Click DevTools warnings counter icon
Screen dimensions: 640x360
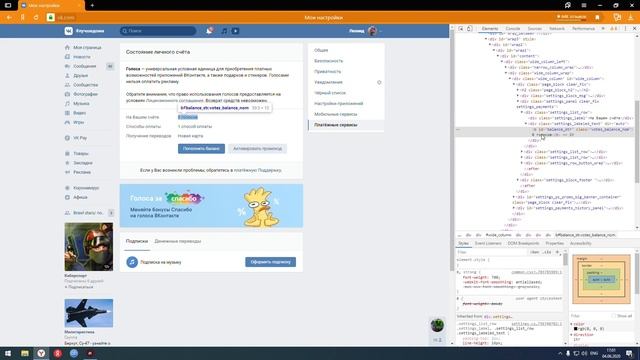[x=613, y=29]
